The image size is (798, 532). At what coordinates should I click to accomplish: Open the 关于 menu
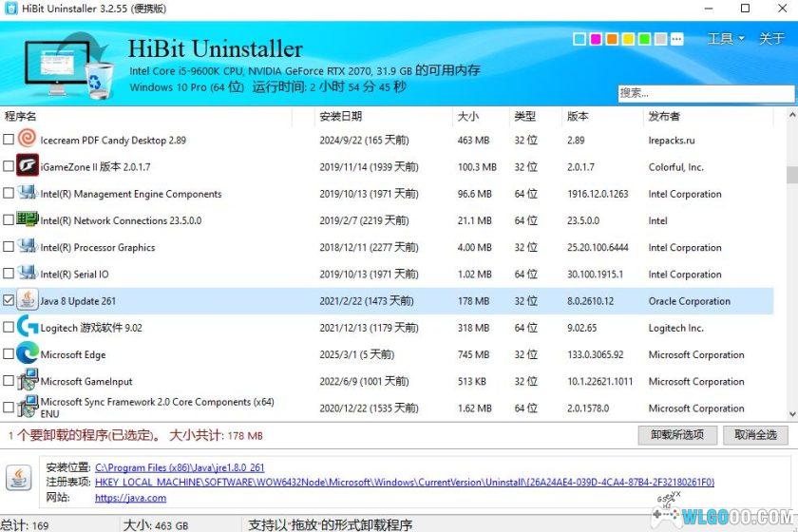pyautogui.click(x=771, y=39)
